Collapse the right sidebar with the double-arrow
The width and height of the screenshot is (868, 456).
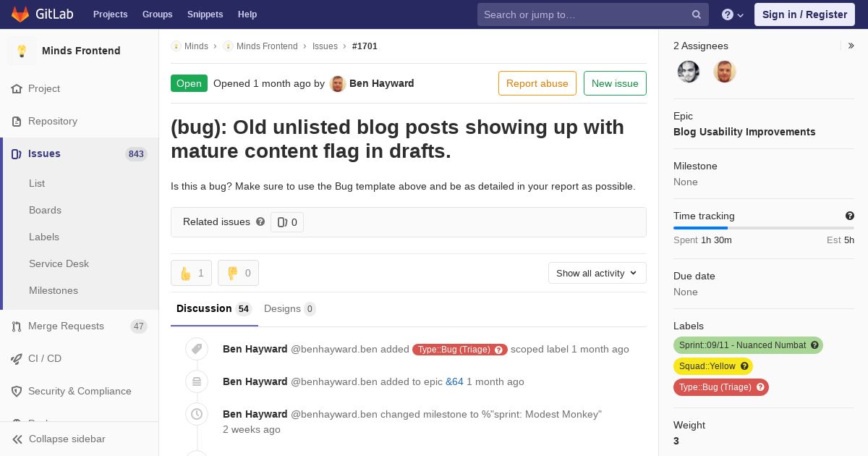tap(851, 46)
